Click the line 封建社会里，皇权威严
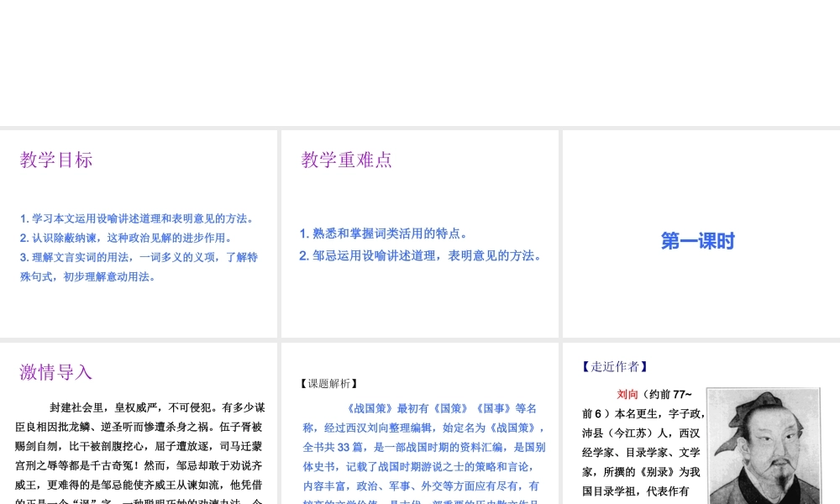This screenshot has width=840, height=504. [158, 407]
